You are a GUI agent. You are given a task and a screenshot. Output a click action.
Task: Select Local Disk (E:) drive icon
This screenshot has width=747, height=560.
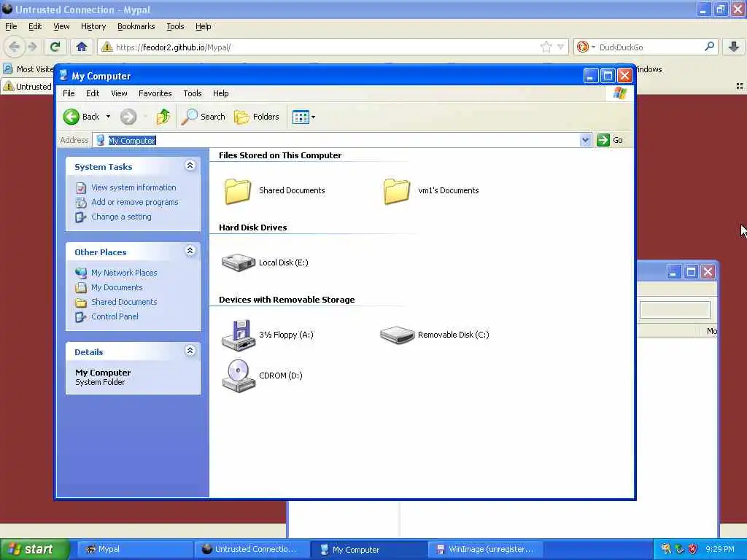coord(239,262)
